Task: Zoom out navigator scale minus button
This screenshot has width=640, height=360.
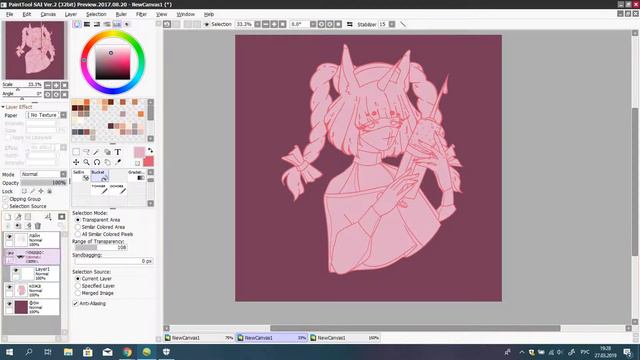Action: coord(48,85)
